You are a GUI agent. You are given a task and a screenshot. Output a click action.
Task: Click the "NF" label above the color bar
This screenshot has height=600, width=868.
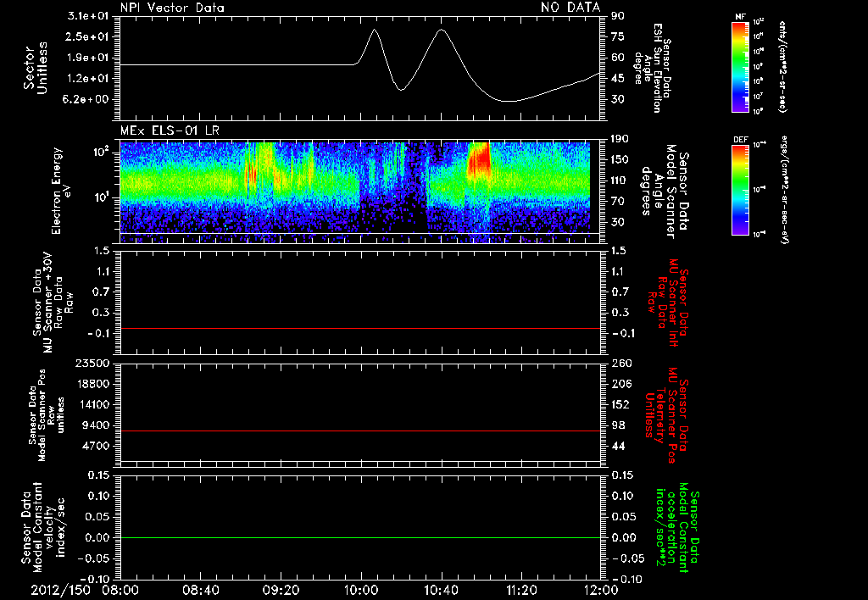pos(740,17)
